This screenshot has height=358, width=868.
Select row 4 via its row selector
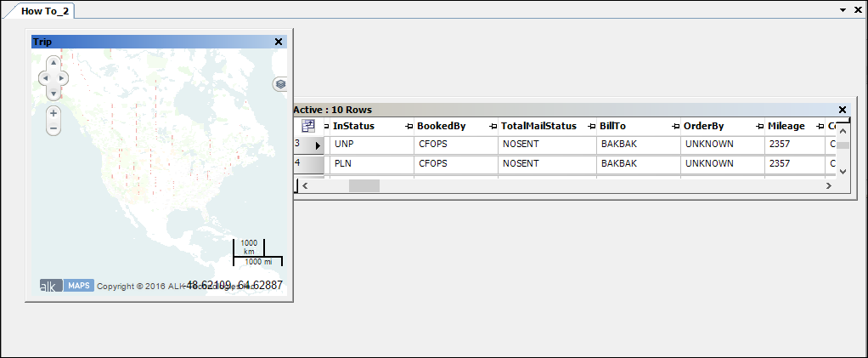point(308,164)
